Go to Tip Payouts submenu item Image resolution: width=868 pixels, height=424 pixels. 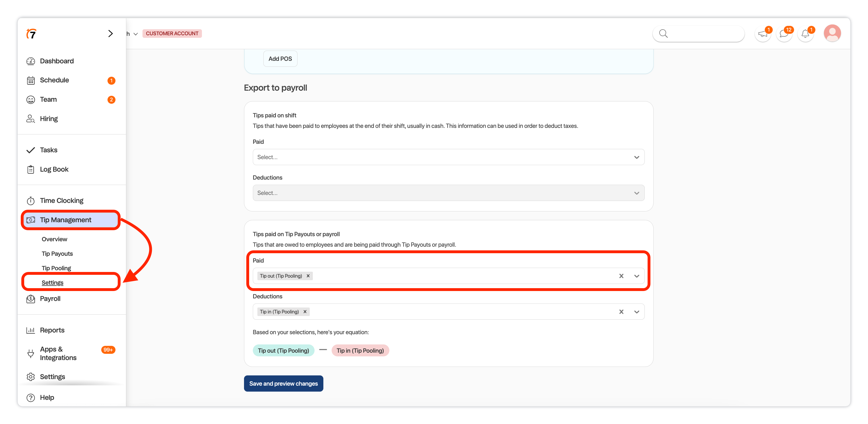[57, 253]
